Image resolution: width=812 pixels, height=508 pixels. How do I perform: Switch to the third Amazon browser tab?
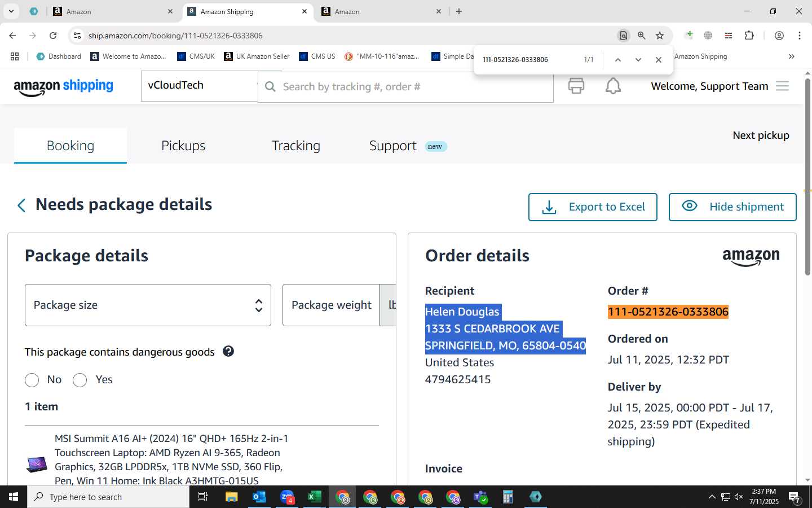click(381, 11)
